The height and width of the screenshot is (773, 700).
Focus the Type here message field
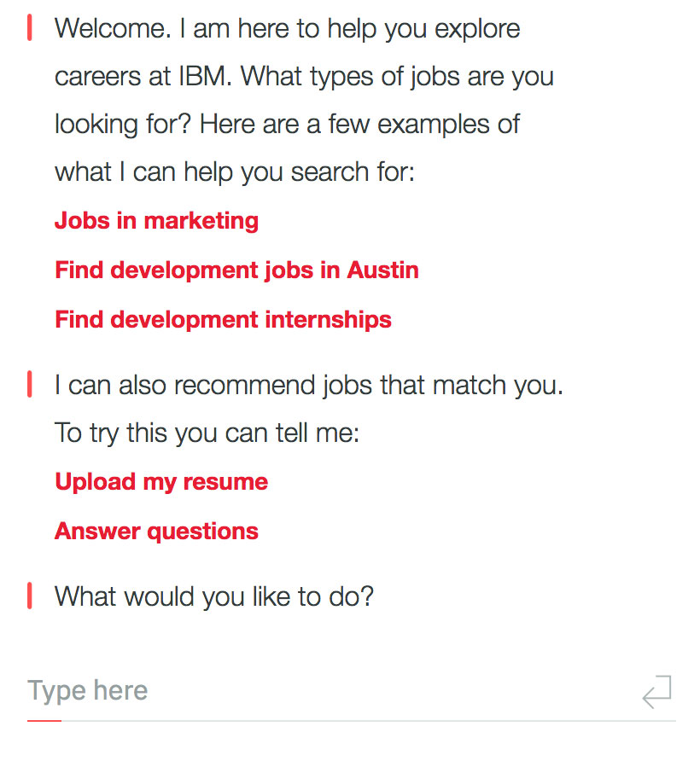324,691
